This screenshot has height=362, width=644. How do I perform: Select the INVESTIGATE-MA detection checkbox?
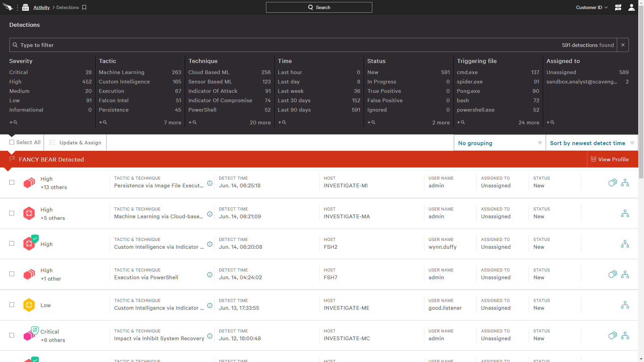[x=12, y=213]
